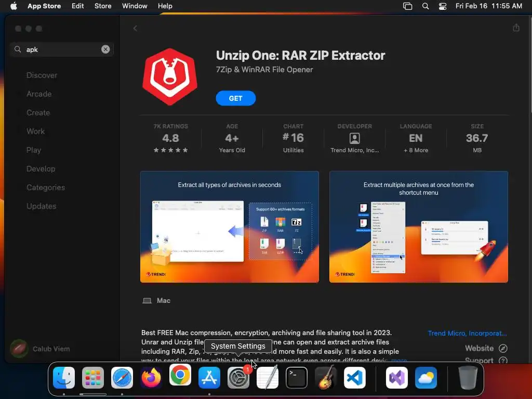Open Launchpad from the Dock

pyautogui.click(x=93, y=378)
